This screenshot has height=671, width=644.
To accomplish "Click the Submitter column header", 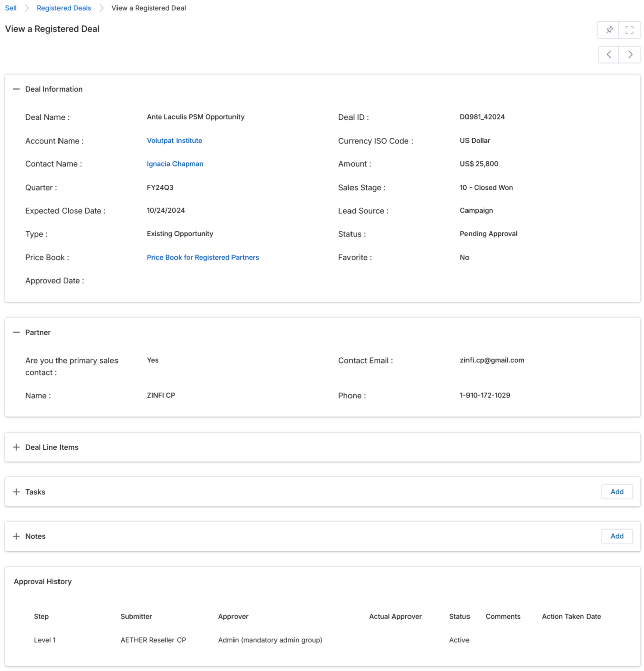I will tap(136, 616).
